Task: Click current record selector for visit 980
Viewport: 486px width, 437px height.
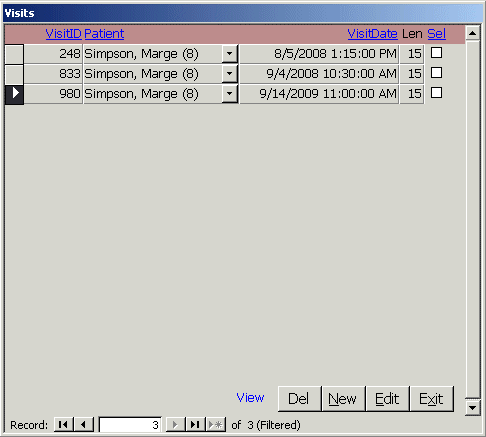Action: [14, 94]
